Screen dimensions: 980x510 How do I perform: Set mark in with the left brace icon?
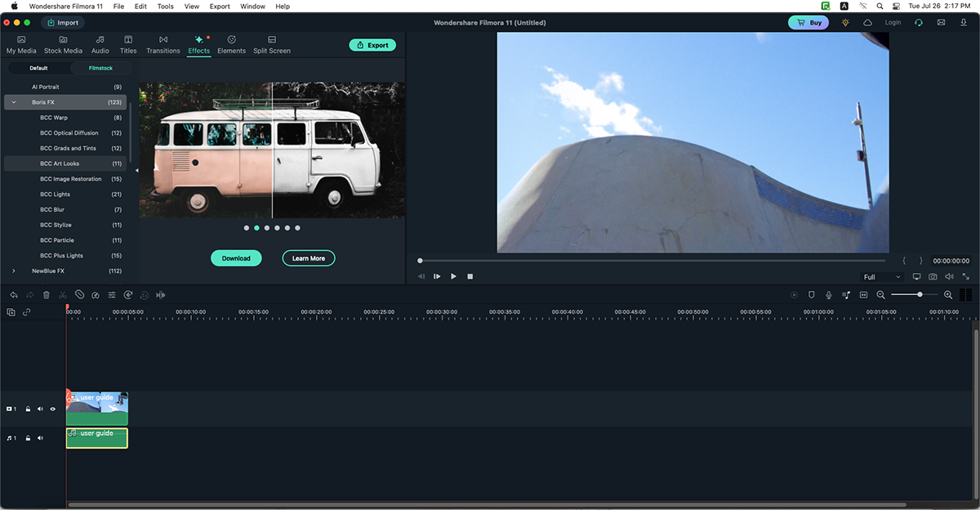(x=904, y=261)
